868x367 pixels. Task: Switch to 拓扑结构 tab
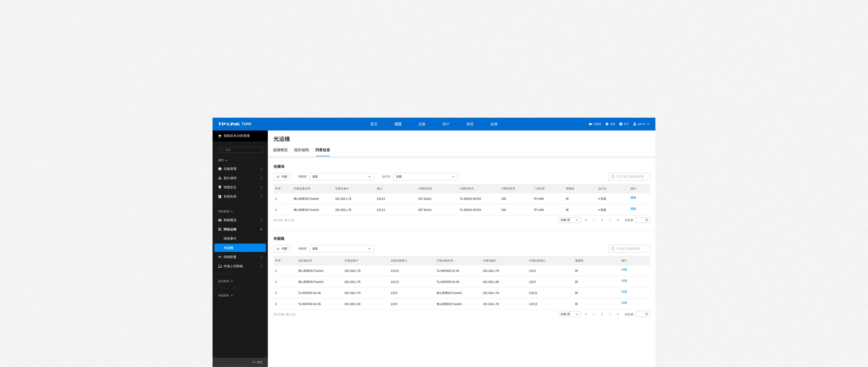click(301, 150)
